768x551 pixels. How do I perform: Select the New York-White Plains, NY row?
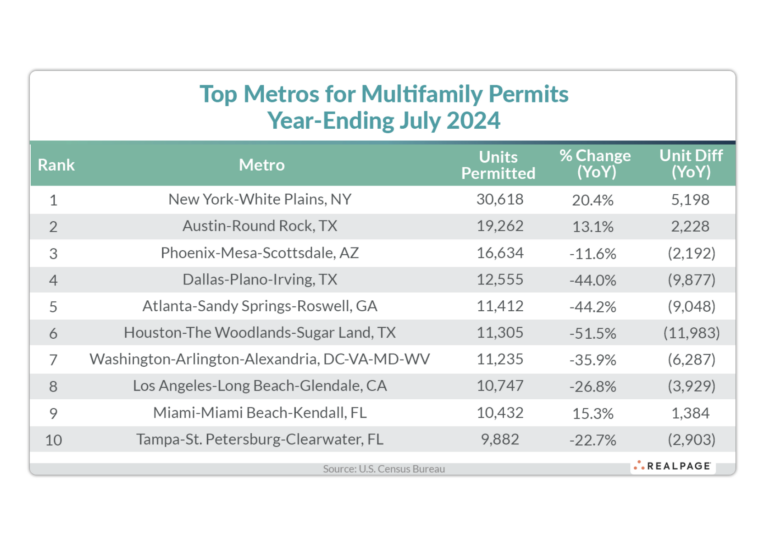pos(261,200)
